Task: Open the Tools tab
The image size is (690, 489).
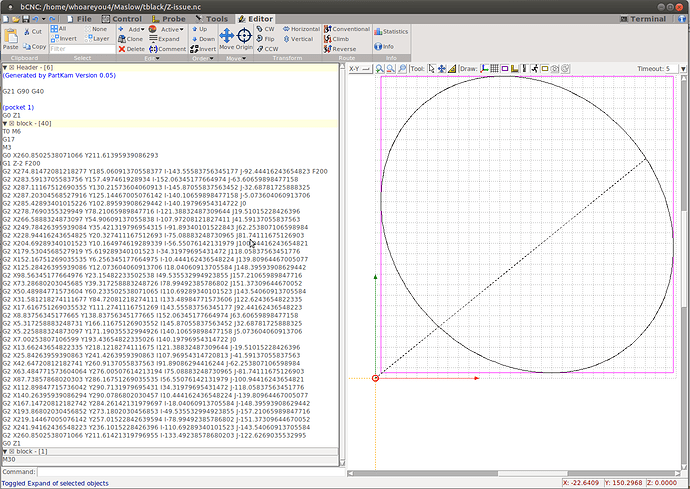Action: (x=212, y=19)
